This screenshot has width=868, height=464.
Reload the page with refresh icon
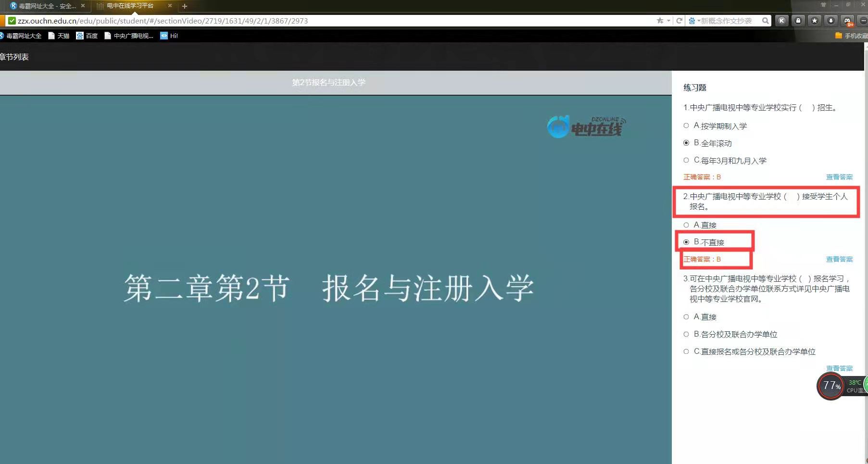pyautogui.click(x=679, y=21)
